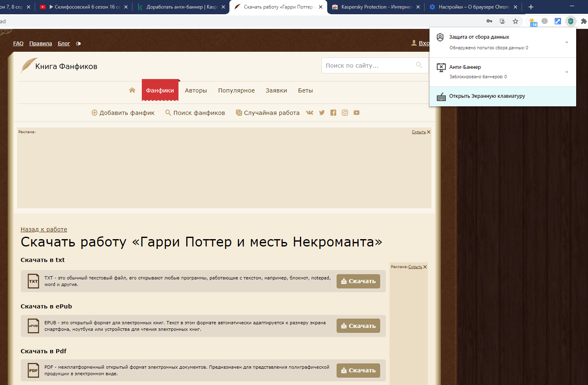Click the FAQ link

18,44
